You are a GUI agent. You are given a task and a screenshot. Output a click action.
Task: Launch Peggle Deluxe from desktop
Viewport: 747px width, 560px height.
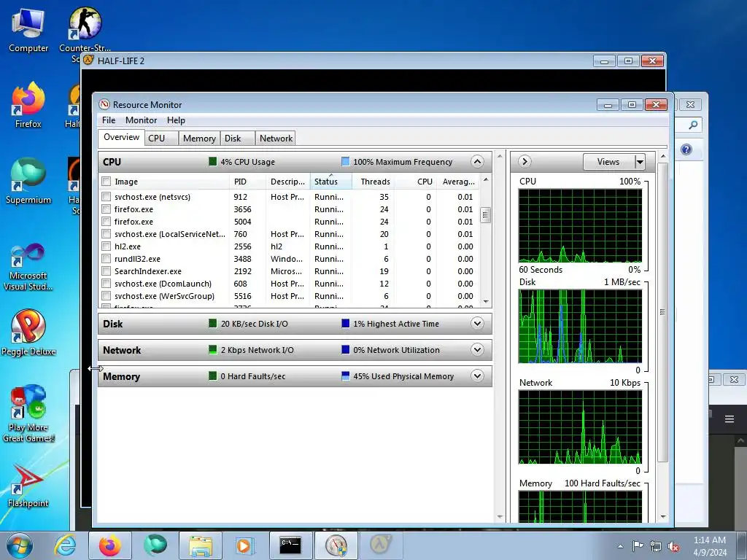click(x=28, y=332)
